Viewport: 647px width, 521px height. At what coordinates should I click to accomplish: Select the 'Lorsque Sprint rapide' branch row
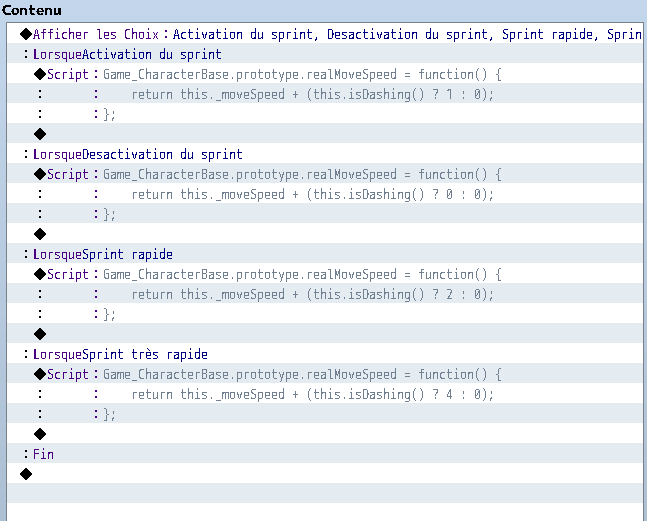(325, 254)
